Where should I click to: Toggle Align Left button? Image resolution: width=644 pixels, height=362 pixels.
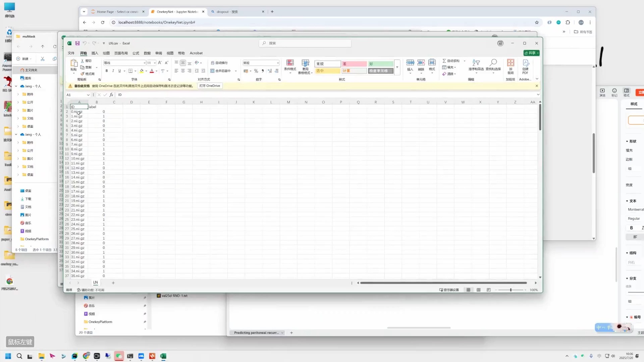pos(176,71)
